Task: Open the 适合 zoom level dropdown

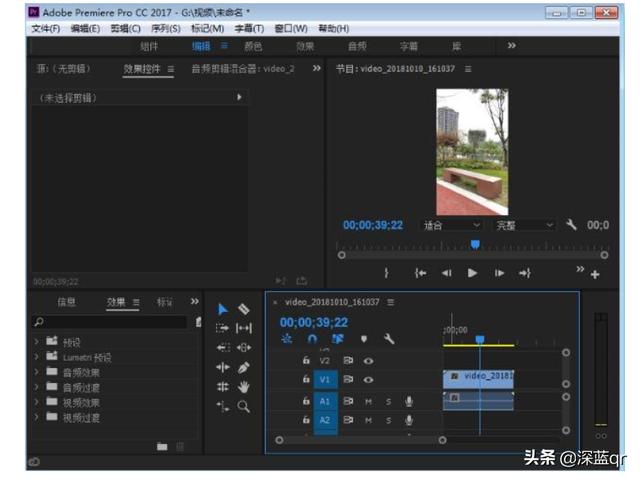Action: click(x=451, y=225)
